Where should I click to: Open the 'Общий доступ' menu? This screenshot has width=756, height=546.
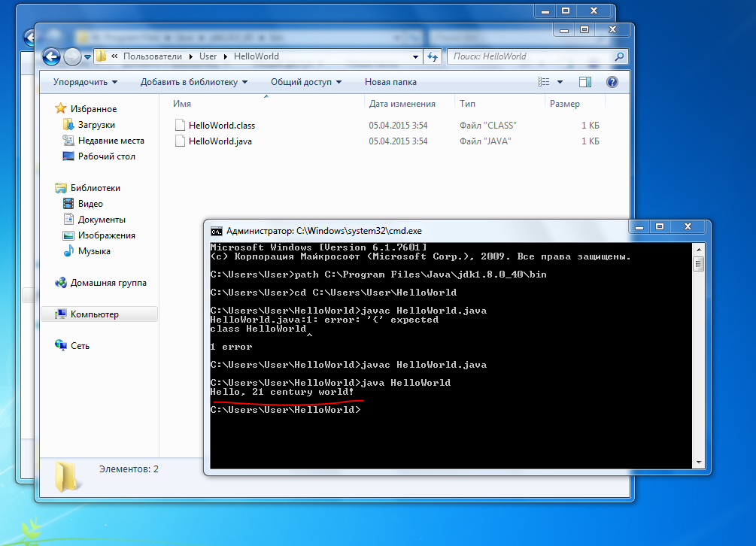306,82
